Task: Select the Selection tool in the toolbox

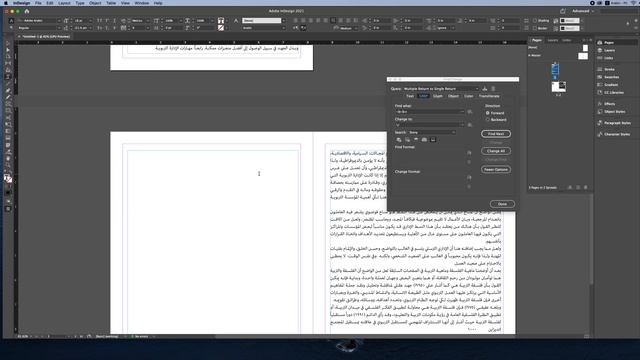Action: pyautogui.click(x=8, y=43)
